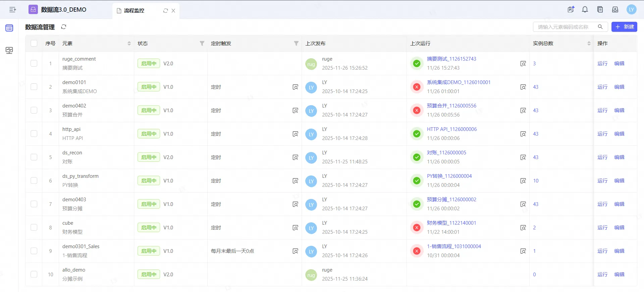Sort by 实例总数 column
The image size is (644, 292).
click(589, 43)
